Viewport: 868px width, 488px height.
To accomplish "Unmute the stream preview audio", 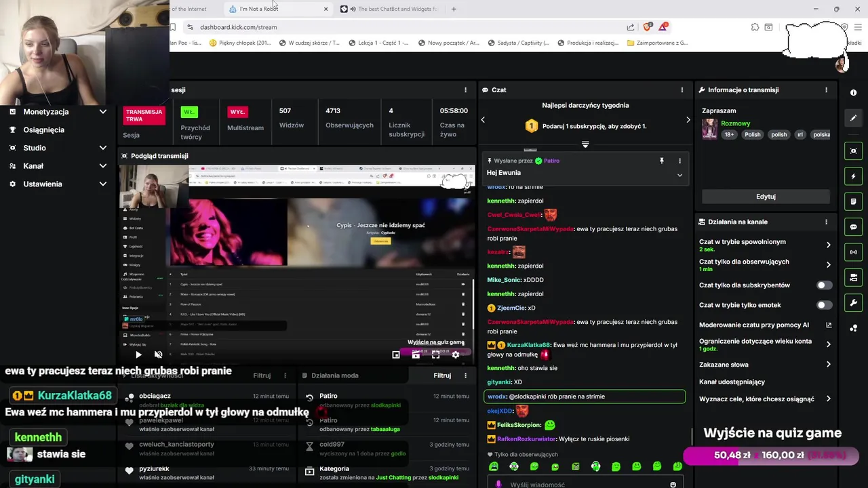I will [x=158, y=354].
